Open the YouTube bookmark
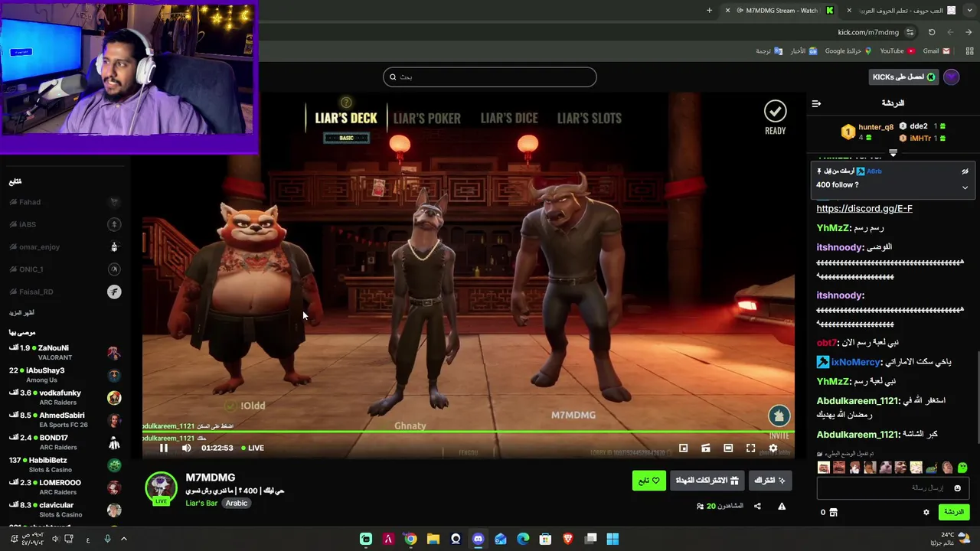The width and height of the screenshot is (980, 551). 897,51
